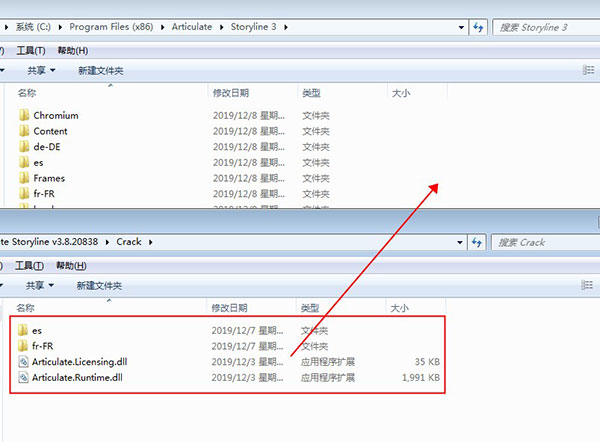Select the fr-FR folder icon in Crack window

(x=23, y=346)
